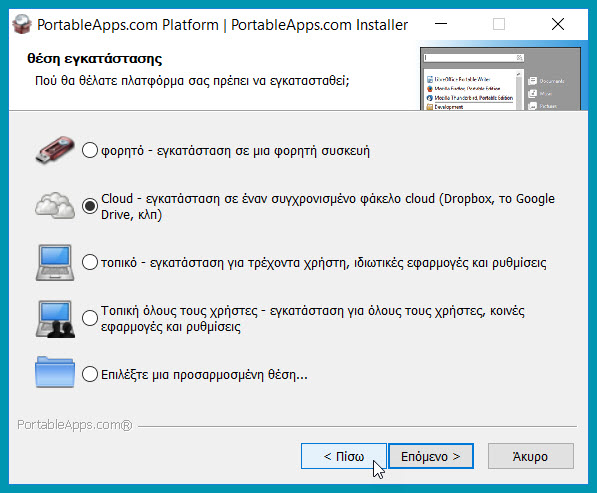Select Τοπική όλους τους χρήστες radio button

tap(90, 318)
